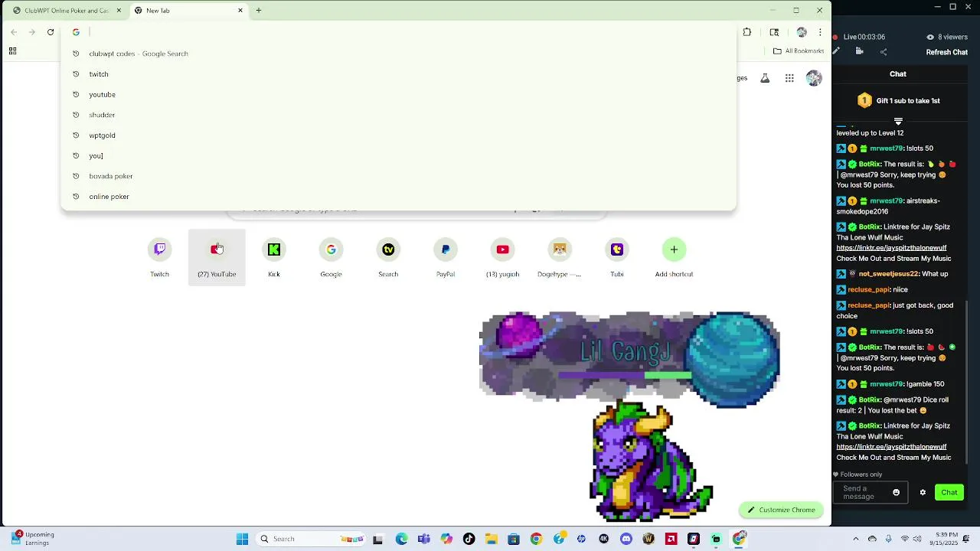Open the TikTok taskbar icon
Screen dimensions: 980x551
tap(469, 539)
